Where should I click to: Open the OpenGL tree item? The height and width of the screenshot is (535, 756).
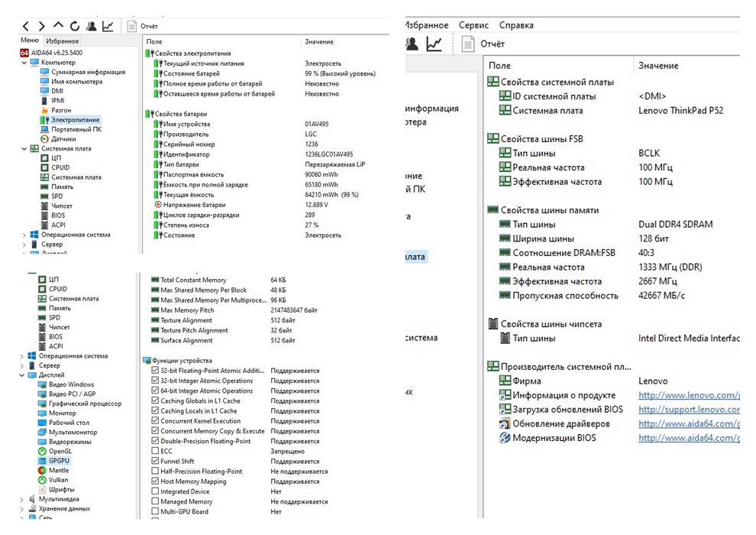pos(60,451)
